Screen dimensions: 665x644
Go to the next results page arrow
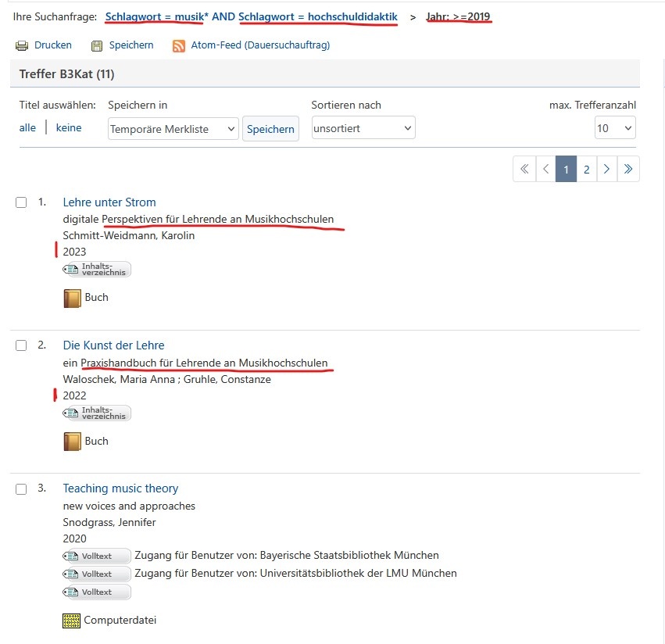(x=607, y=169)
